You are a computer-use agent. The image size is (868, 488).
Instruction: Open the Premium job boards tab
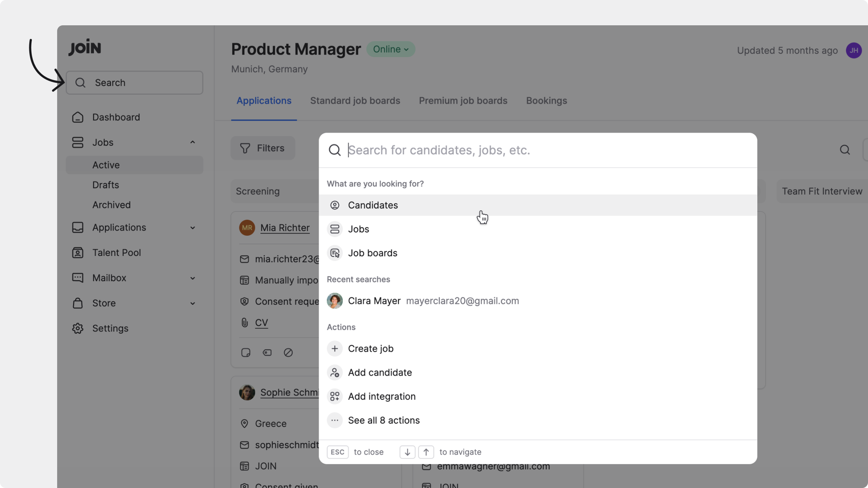(463, 101)
